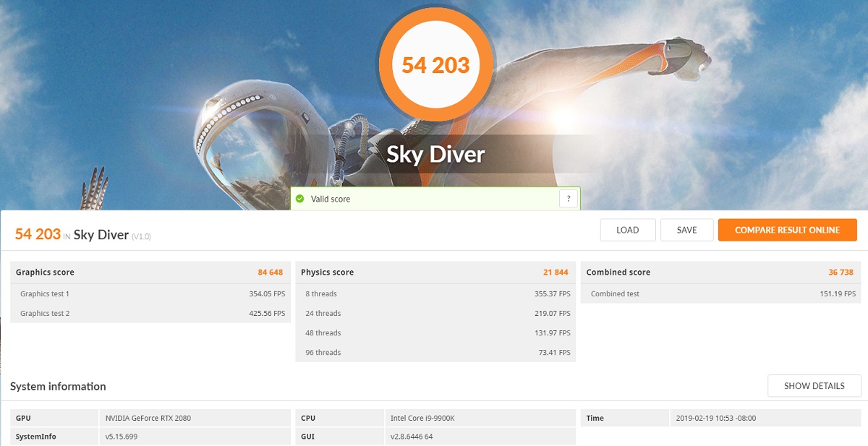Click the System information heading
Image resolution: width=868 pixels, height=446 pixels.
(x=58, y=387)
